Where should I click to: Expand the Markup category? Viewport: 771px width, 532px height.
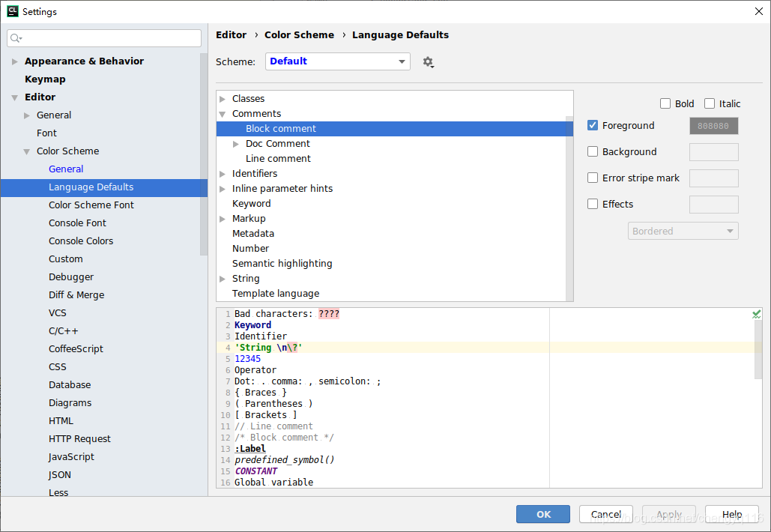click(223, 219)
